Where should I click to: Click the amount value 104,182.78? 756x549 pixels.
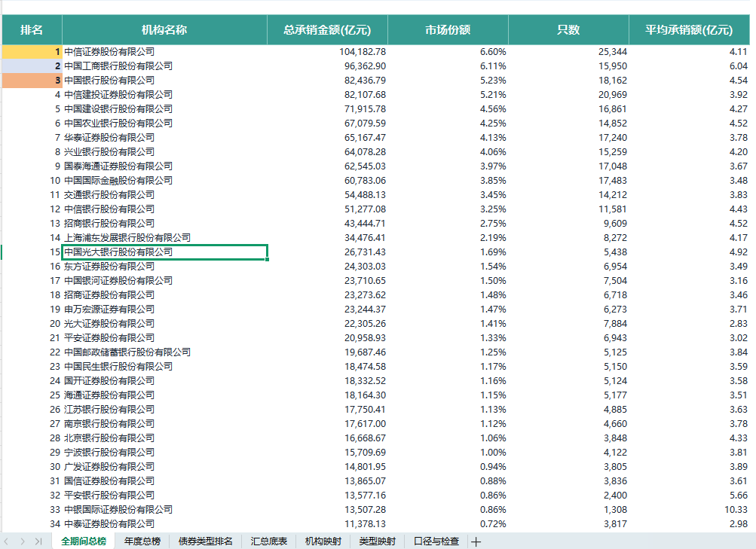point(363,51)
